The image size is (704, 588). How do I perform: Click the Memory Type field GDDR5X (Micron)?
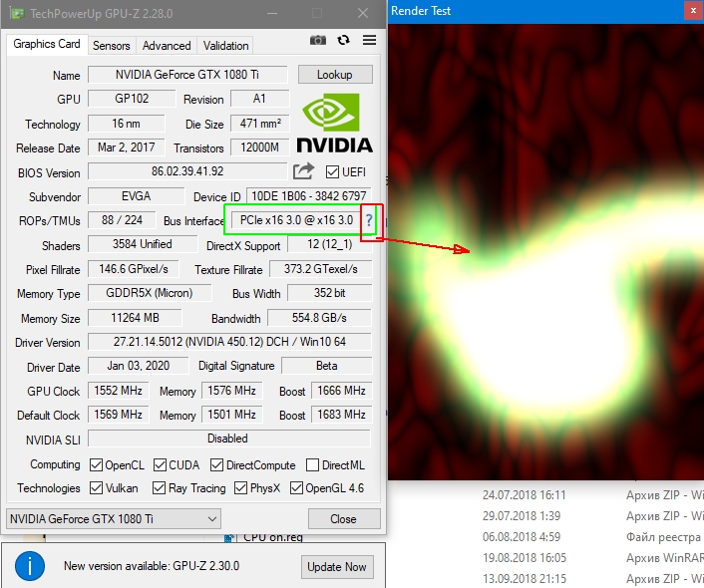[150, 293]
